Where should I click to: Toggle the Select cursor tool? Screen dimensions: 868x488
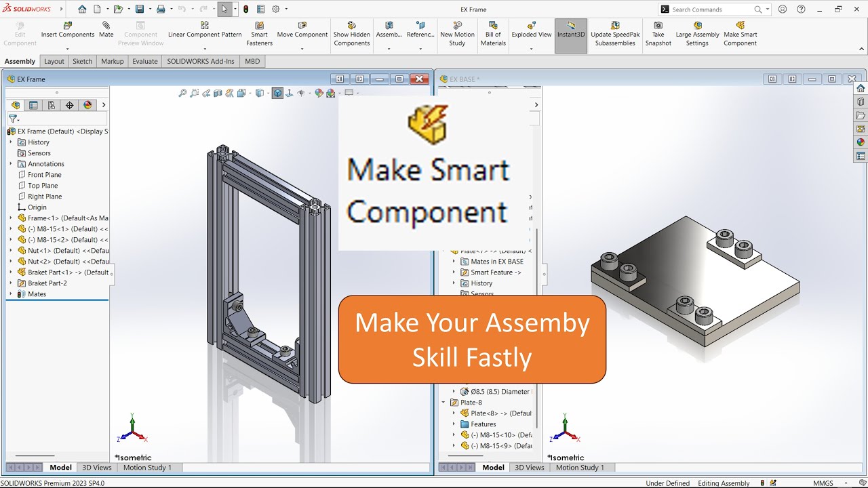click(x=224, y=9)
